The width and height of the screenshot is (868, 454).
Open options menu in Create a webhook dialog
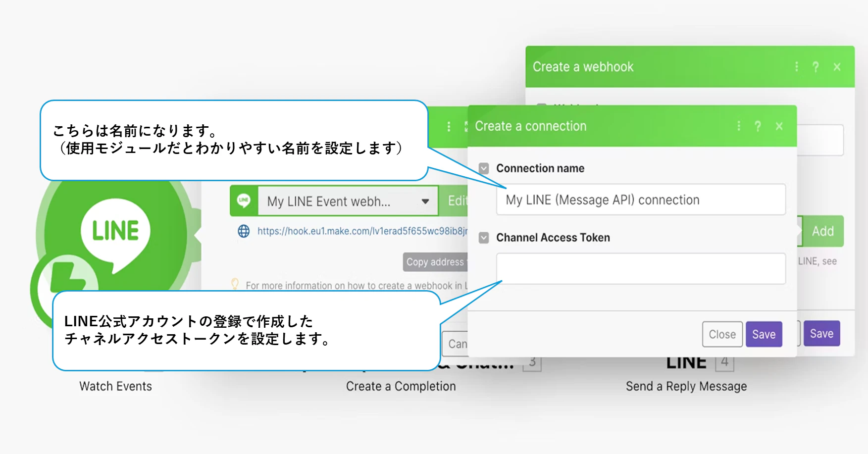pyautogui.click(x=796, y=67)
